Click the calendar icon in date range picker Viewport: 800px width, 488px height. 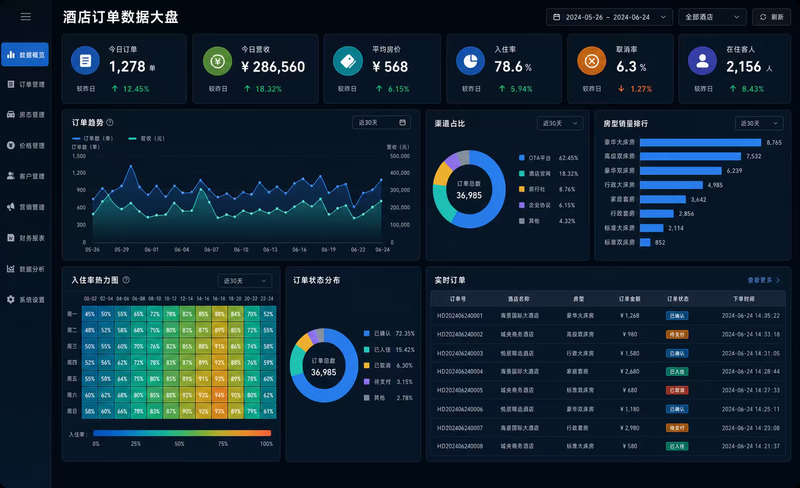pos(557,17)
